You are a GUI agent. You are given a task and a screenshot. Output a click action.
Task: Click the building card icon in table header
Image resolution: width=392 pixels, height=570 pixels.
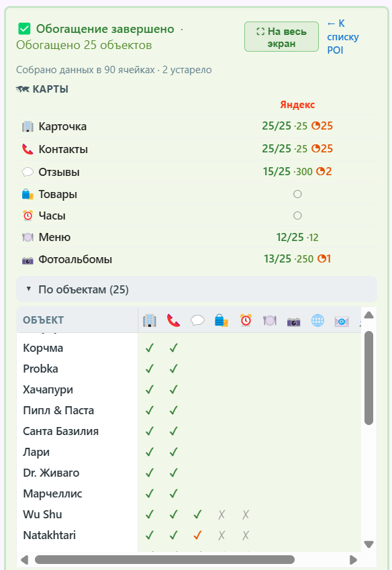point(149,321)
